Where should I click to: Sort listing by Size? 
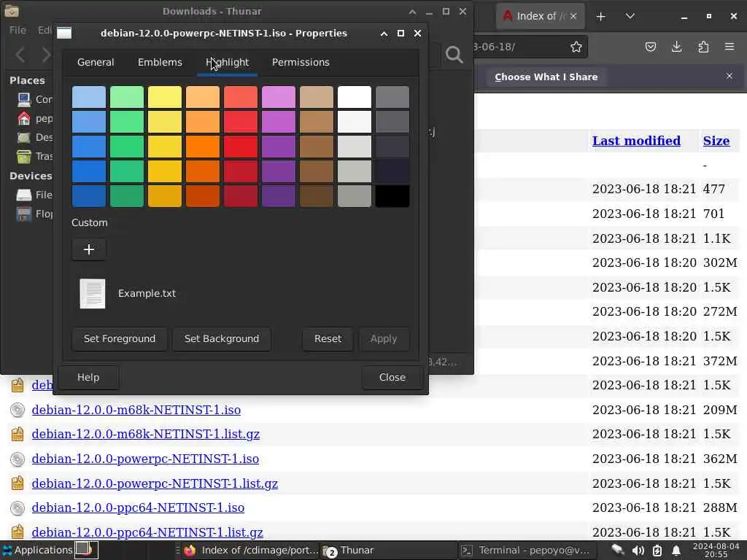(716, 141)
